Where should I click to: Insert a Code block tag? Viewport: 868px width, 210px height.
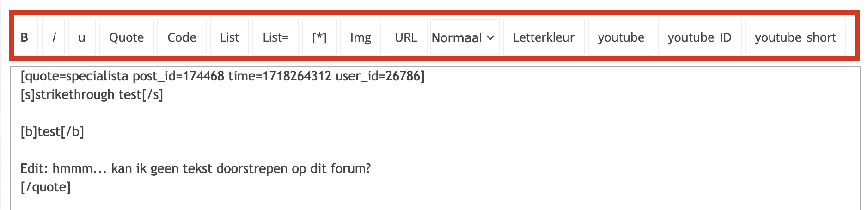pos(182,37)
